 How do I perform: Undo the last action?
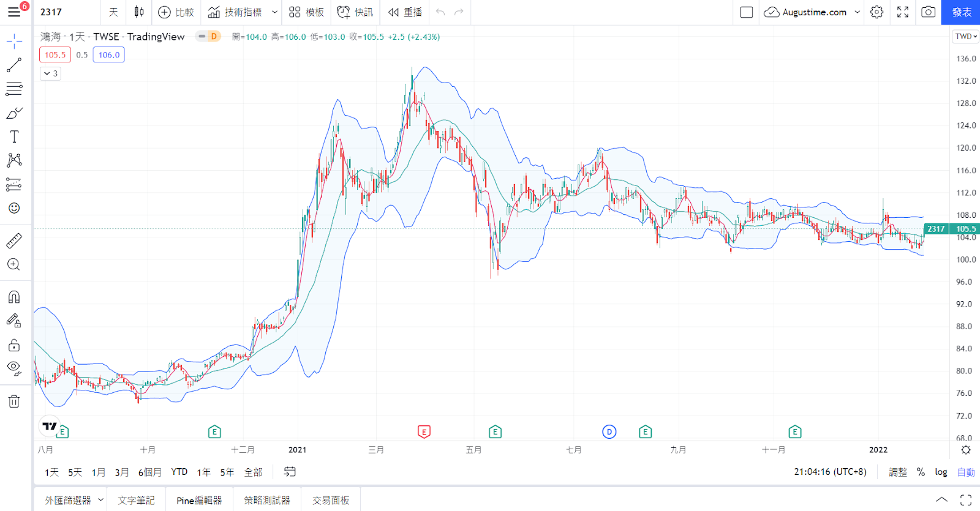pyautogui.click(x=440, y=12)
